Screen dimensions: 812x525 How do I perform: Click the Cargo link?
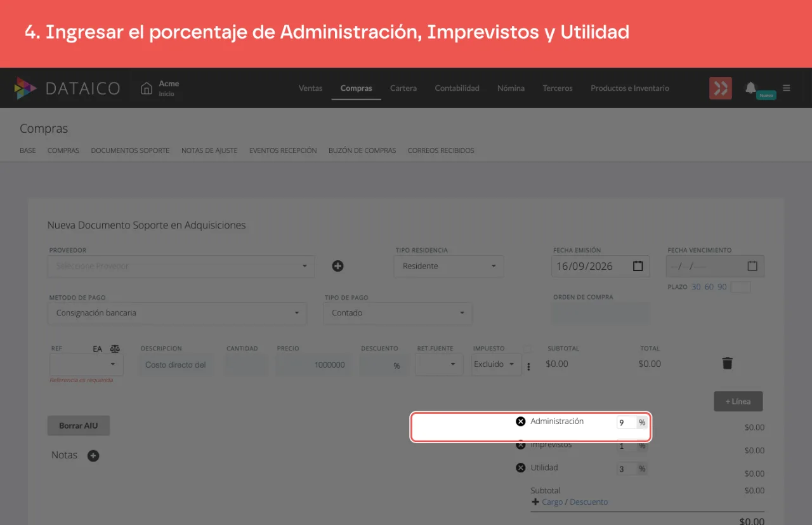[553, 502]
